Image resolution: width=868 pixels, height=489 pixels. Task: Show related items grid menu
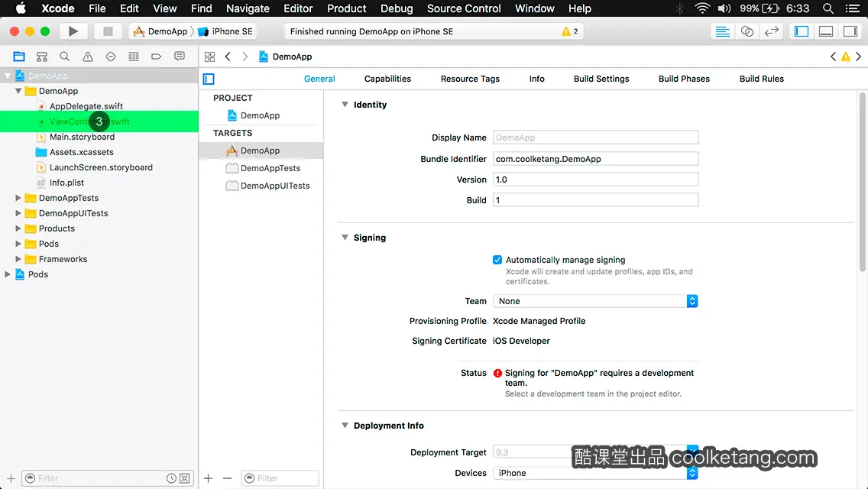(210, 57)
